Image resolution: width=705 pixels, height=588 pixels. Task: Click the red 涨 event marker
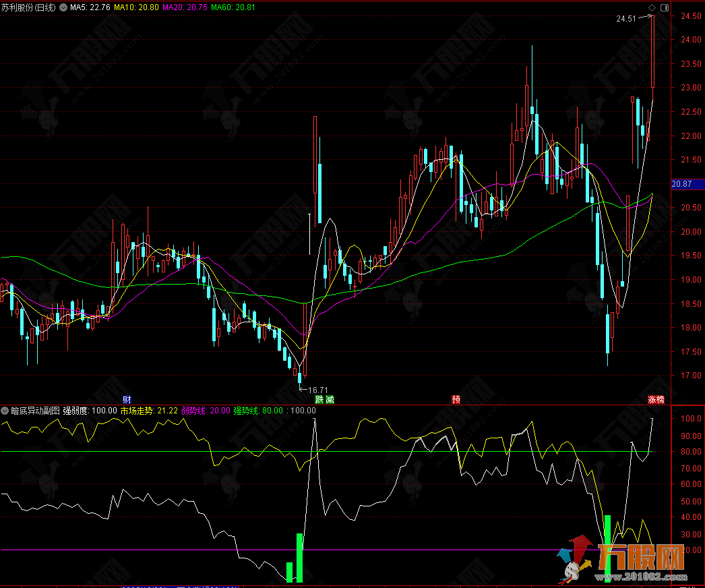pyautogui.click(x=652, y=399)
